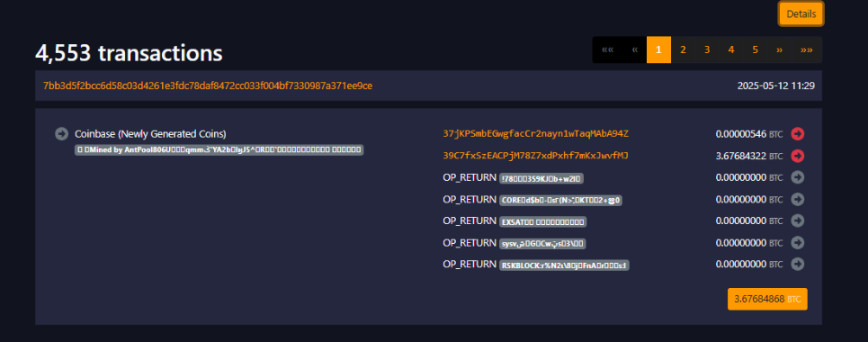Click the timestamp 2025-05-12 11:29
The width and height of the screenshot is (868, 342).
pos(775,85)
